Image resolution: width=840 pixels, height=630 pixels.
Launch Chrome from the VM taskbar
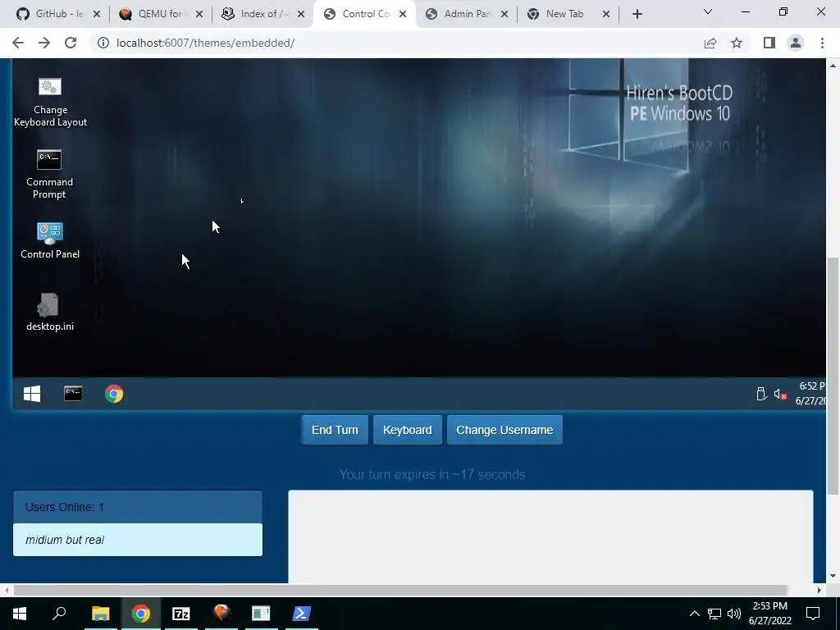click(113, 394)
